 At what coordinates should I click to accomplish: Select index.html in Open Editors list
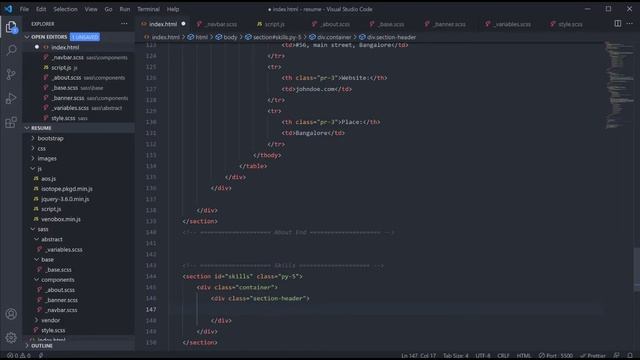(x=65, y=47)
